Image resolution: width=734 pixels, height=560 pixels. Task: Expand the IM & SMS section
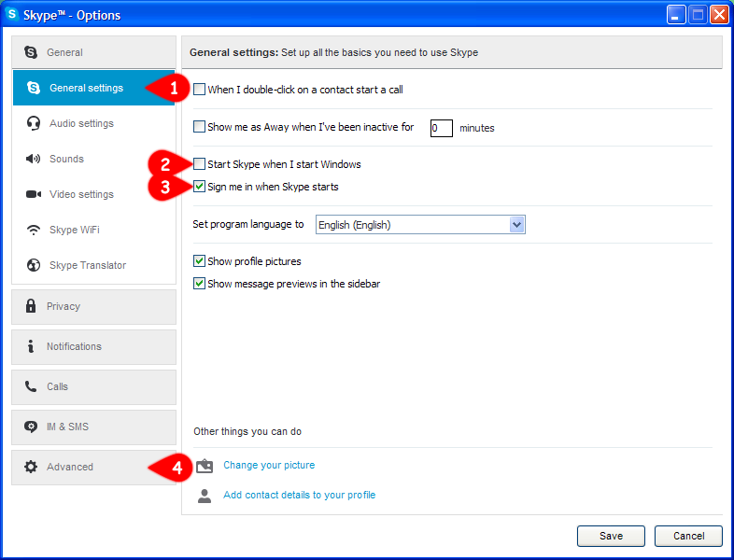pyautogui.click(x=93, y=427)
